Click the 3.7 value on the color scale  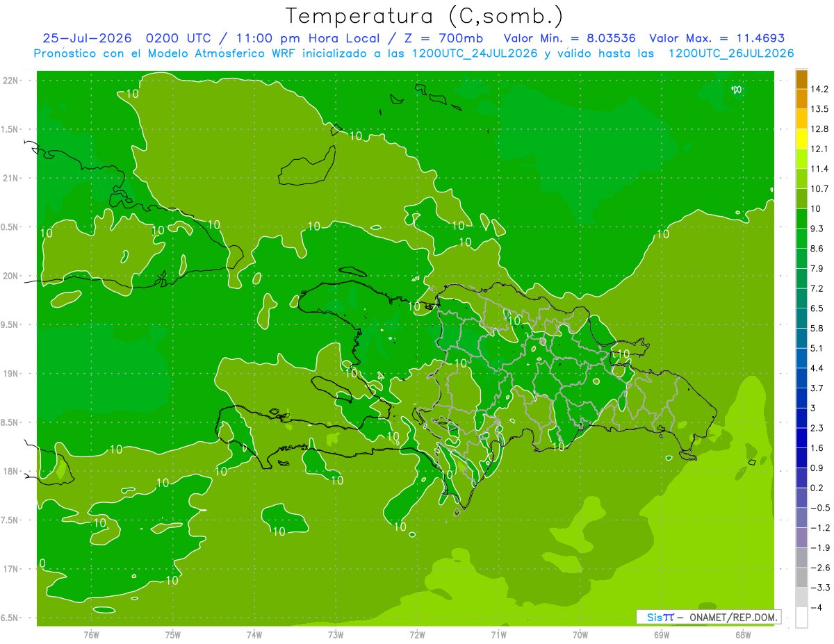[817, 388]
